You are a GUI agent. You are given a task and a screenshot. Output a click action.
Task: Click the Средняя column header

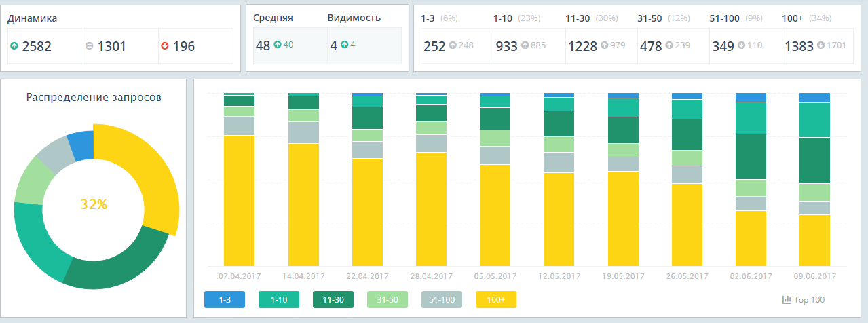[x=273, y=18]
